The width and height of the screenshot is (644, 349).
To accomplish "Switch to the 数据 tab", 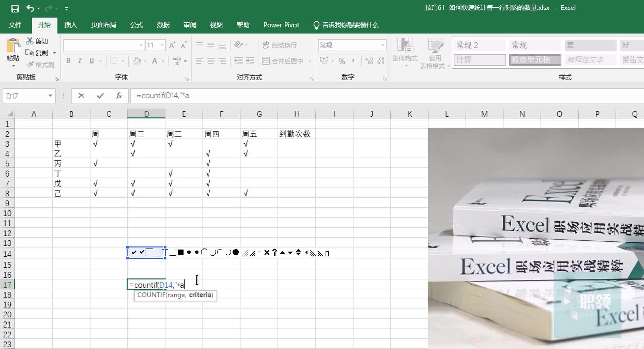I will click(x=163, y=25).
